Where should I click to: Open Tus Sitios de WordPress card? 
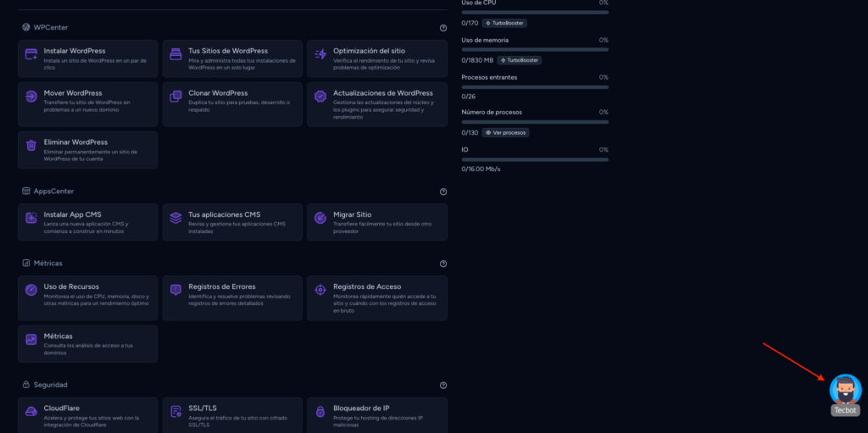[232, 58]
